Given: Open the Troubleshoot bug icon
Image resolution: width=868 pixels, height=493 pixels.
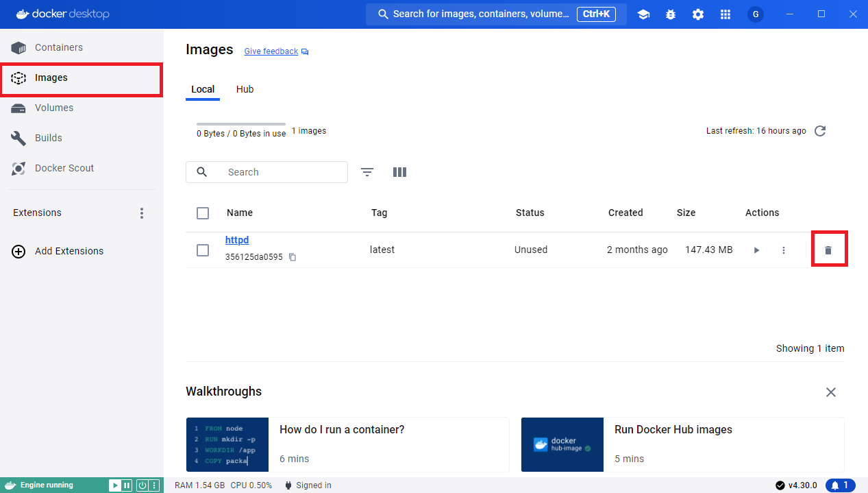Looking at the screenshot, I should coord(671,14).
